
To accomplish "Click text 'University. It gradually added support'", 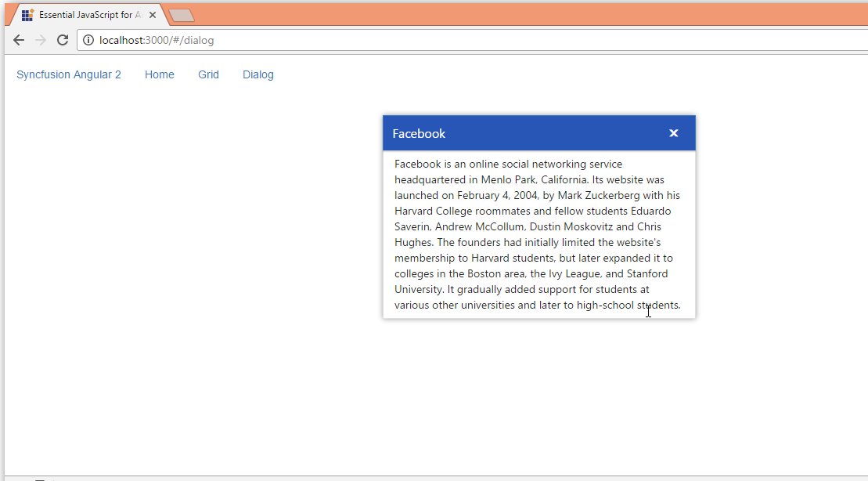I will pyautogui.click(x=487, y=289).
